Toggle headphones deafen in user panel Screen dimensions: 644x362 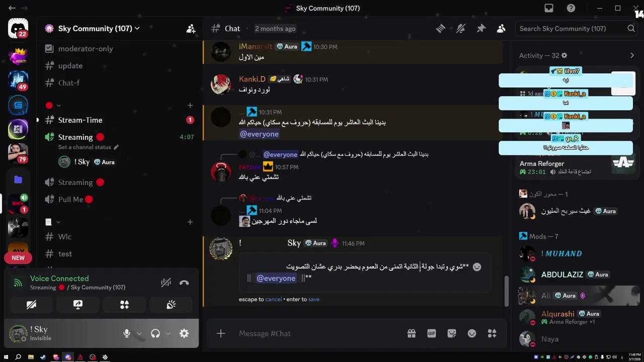(155, 333)
